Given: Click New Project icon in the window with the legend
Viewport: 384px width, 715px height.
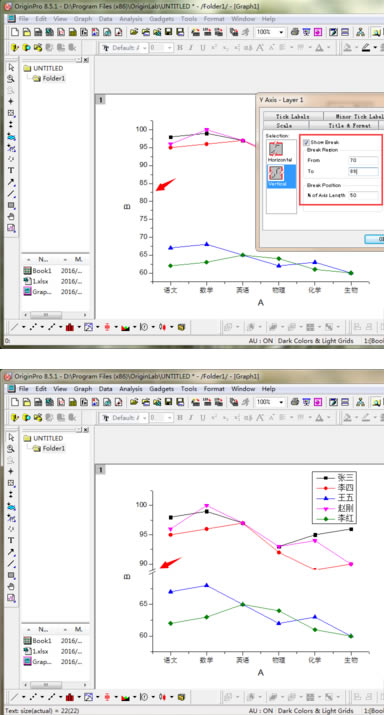Looking at the screenshot, I should pos(15,402).
